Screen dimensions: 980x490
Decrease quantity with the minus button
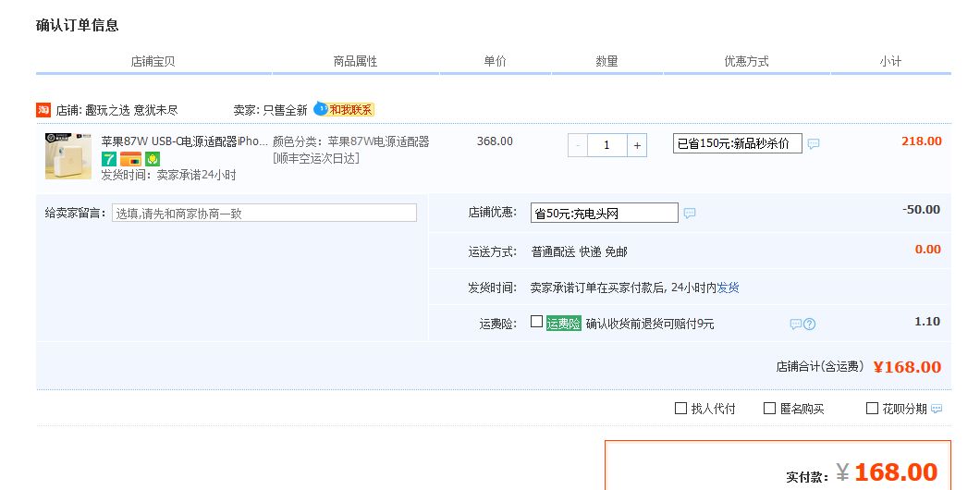[x=578, y=145]
